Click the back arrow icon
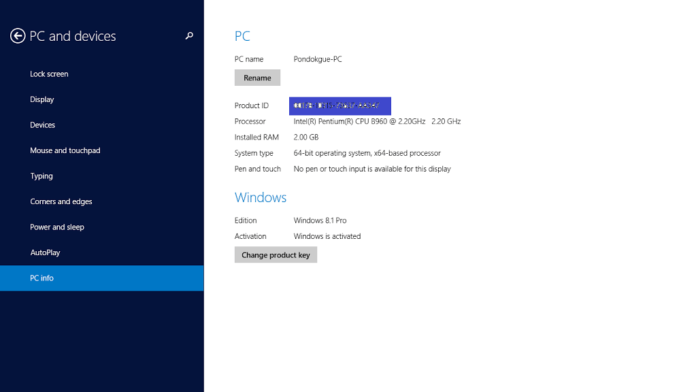This screenshot has width=696, height=392. (17, 36)
